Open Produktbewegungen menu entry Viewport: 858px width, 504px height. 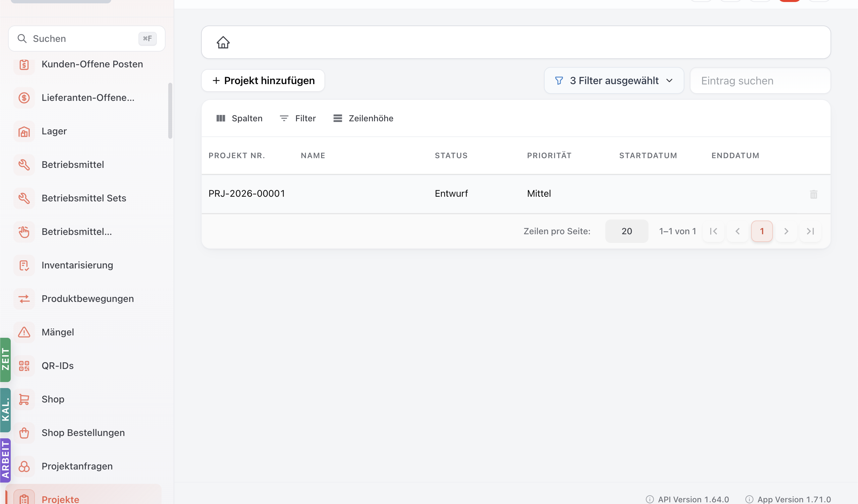[x=83, y=299]
